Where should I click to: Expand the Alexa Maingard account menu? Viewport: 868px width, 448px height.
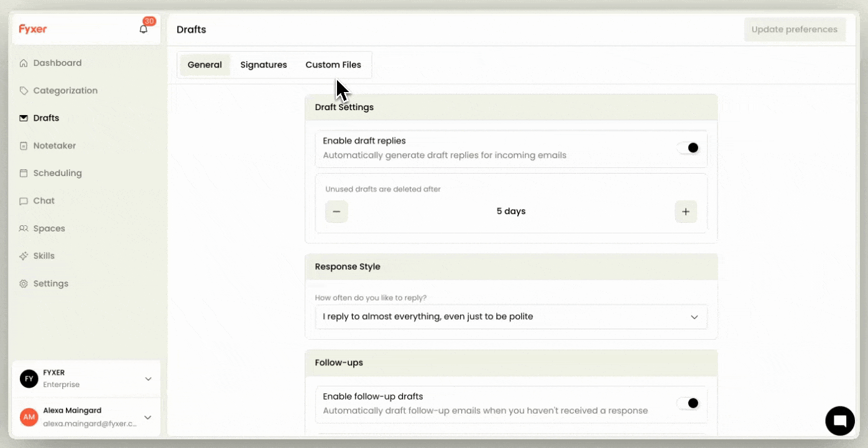148,418
